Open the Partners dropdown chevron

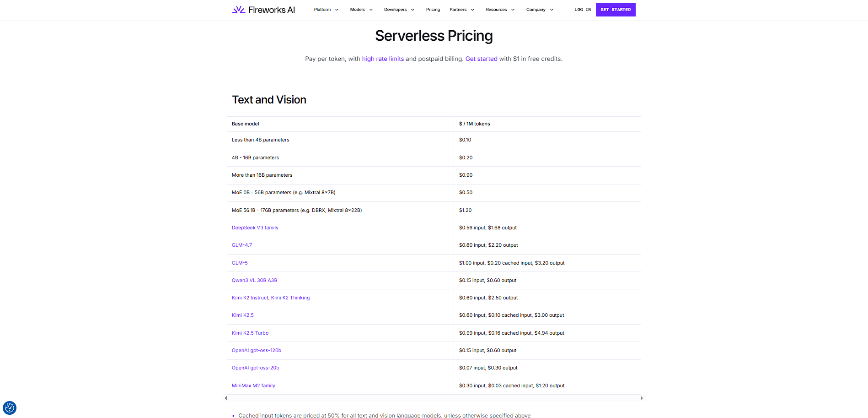(x=473, y=10)
